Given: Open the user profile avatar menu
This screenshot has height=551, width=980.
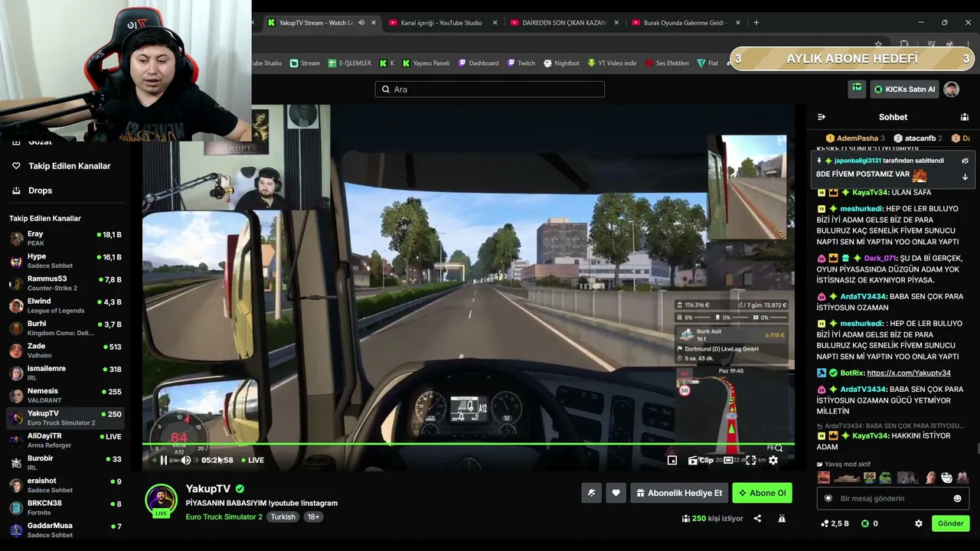Looking at the screenshot, I should 952,90.
